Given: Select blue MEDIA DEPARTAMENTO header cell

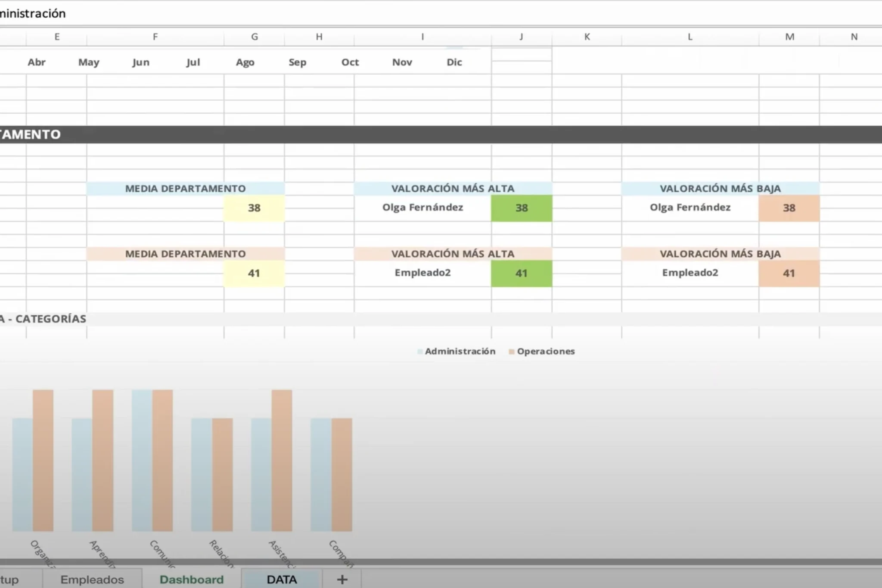Looking at the screenshot, I should coord(186,189).
